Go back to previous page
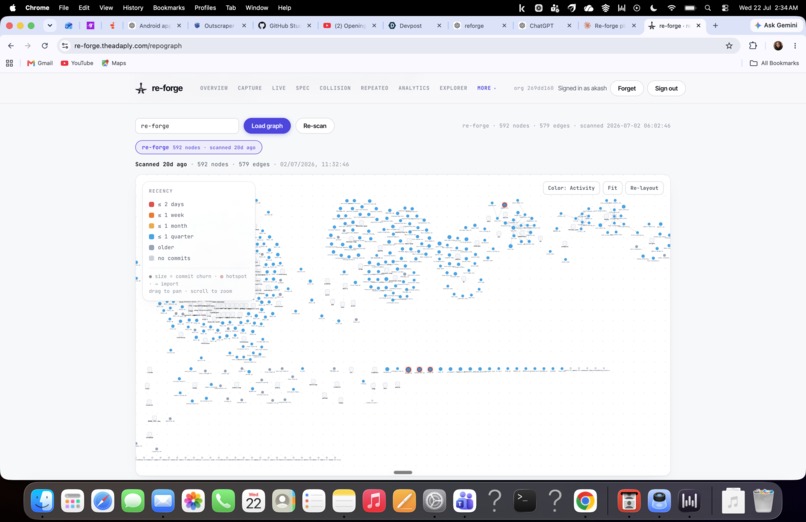The height and width of the screenshot is (522, 806). (11, 46)
